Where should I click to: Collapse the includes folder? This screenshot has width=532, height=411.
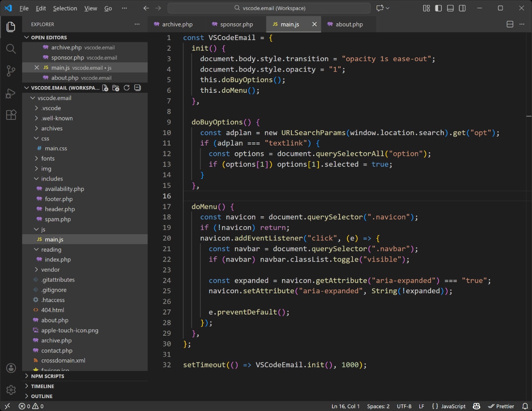[52, 179]
